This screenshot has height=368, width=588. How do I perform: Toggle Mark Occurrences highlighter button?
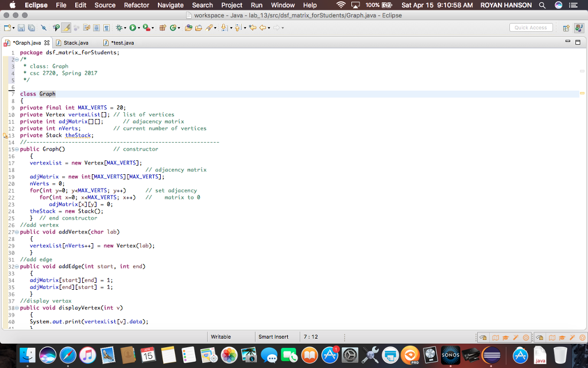(66, 28)
